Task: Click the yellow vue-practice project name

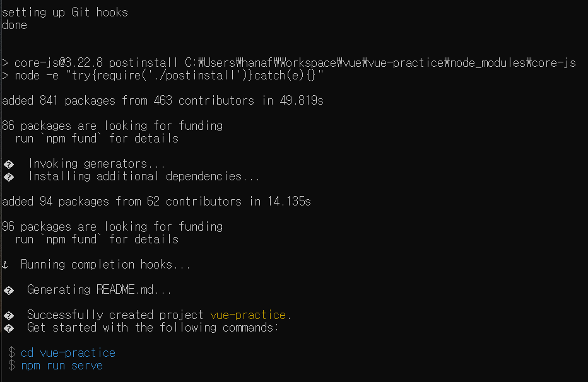Action: 248,315
